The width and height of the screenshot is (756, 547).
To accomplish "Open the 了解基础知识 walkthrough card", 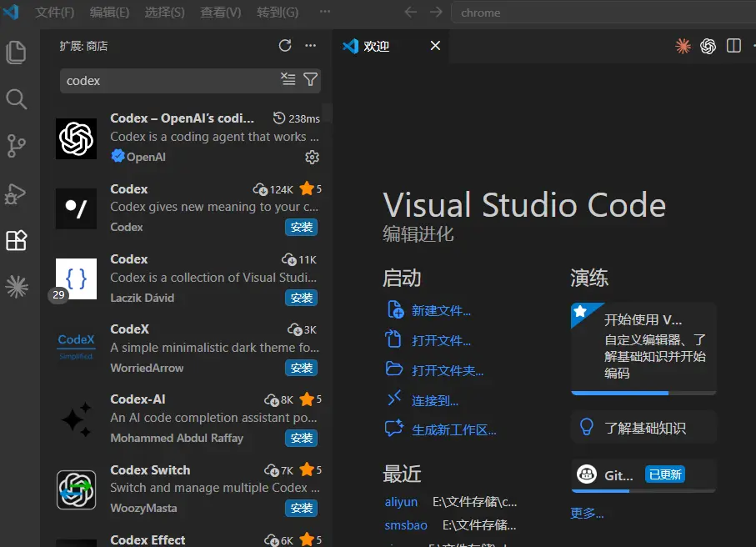I will click(643, 428).
